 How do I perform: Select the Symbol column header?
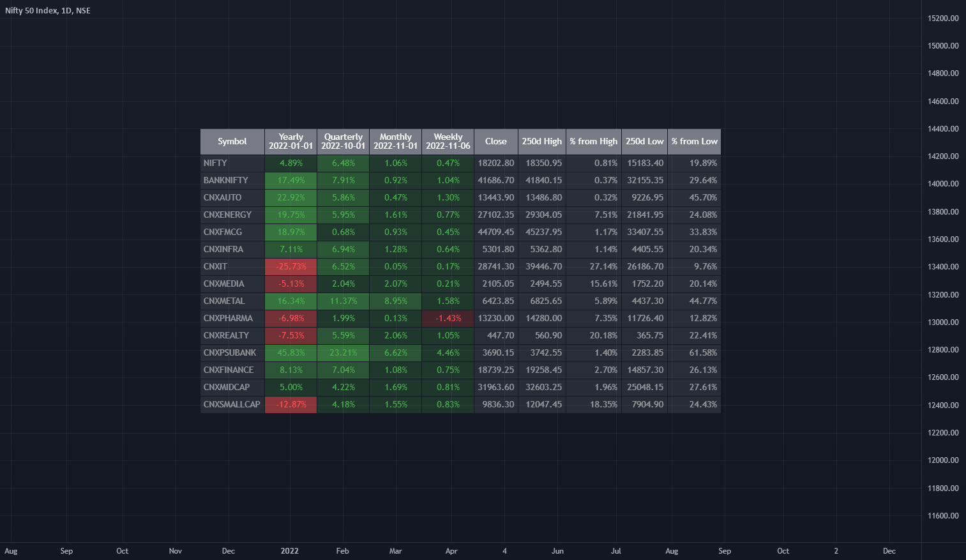232,142
